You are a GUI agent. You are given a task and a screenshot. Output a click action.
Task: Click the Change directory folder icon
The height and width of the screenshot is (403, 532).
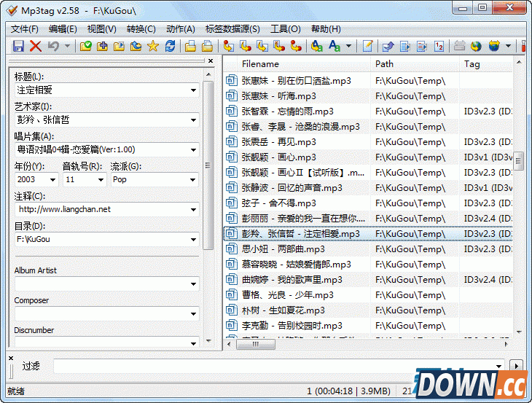(x=86, y=46)
